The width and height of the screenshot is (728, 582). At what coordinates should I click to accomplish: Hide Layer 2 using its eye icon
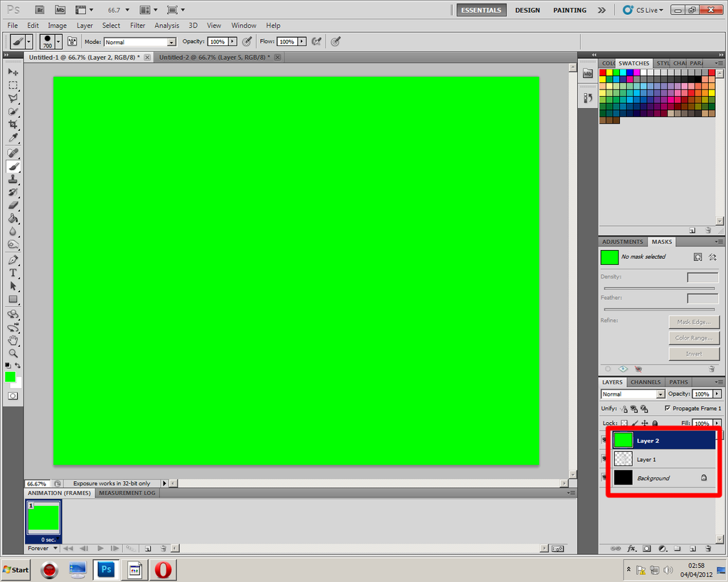tap(604, 439)
